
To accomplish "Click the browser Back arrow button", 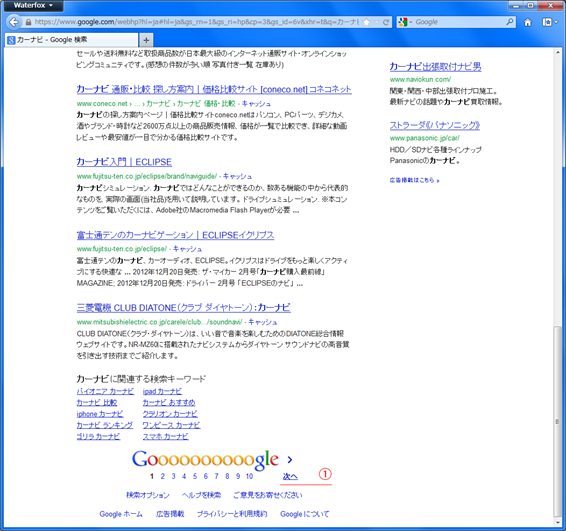I will (x=13, y=22).
